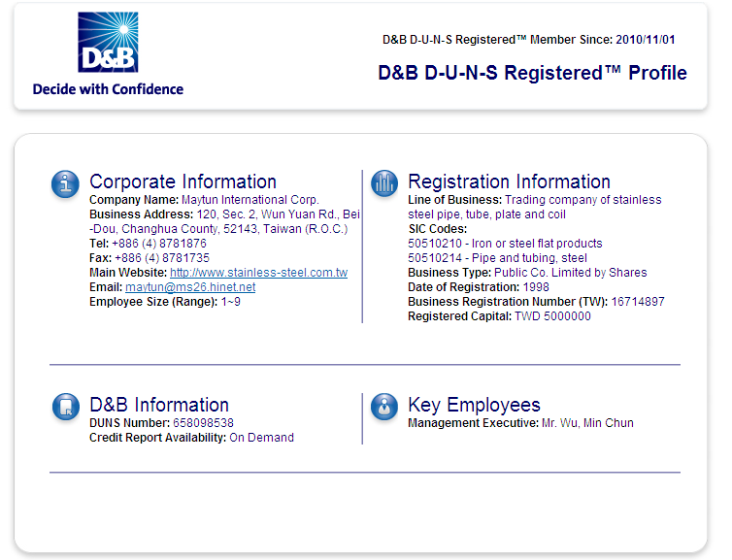Screen dimensions: 732x560
Task: Select SIC code 50510210 Iron or steel flat products
Action: coord(505,244)
